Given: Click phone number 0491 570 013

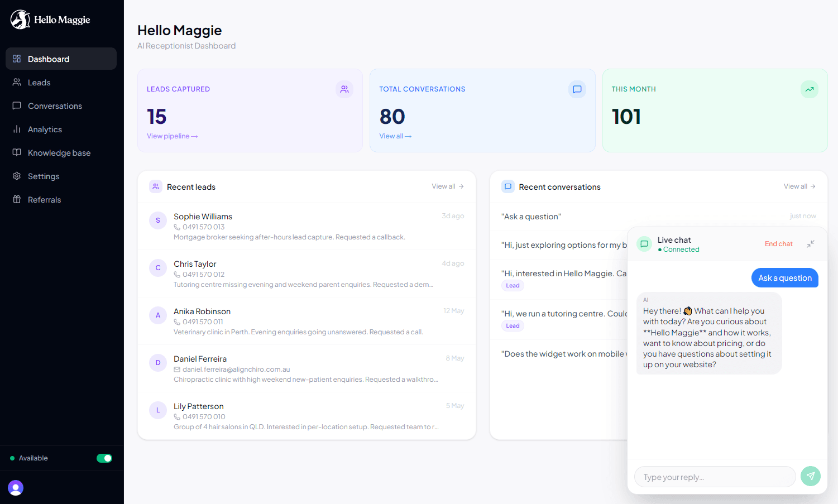Looking at the screenshot, I should [x=203, y=227].
